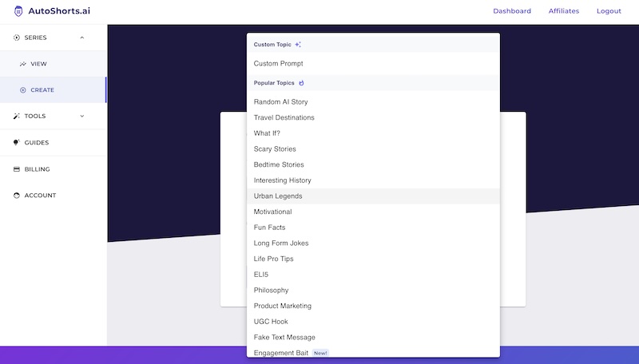Viewport: 639px width, 364px height.
Task: Choose the Fun Facts topic
Action: 373,227
